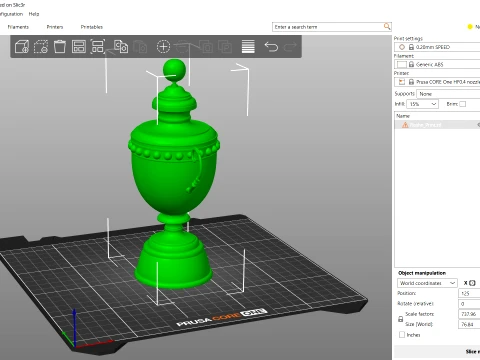The width and height of the screenshot is (480, 360).
Task: Click the Add instance plus icon
Action: coord(163,47)
